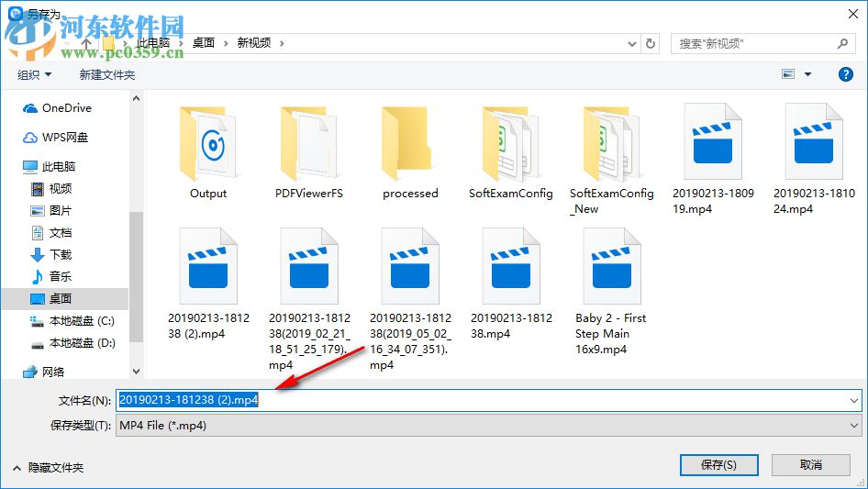
Task: Open 视频 folder in sidebar
Action: point(51,189)
